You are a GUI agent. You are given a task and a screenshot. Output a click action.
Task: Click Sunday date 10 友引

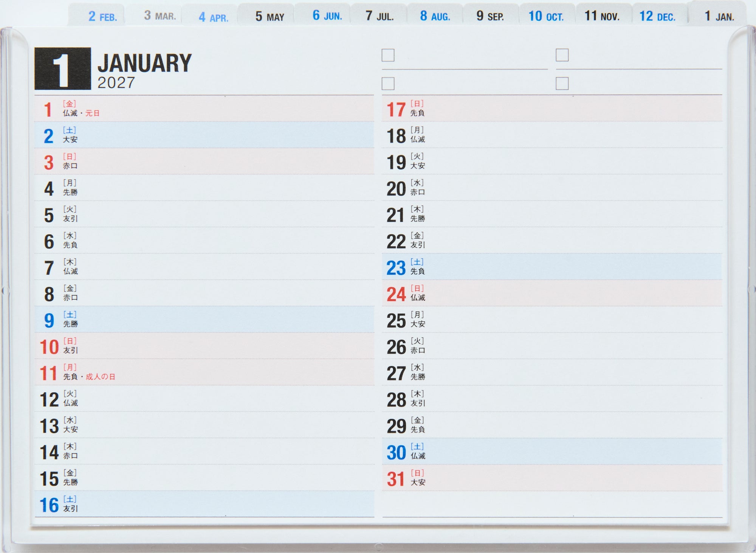(x=204, y=346)
